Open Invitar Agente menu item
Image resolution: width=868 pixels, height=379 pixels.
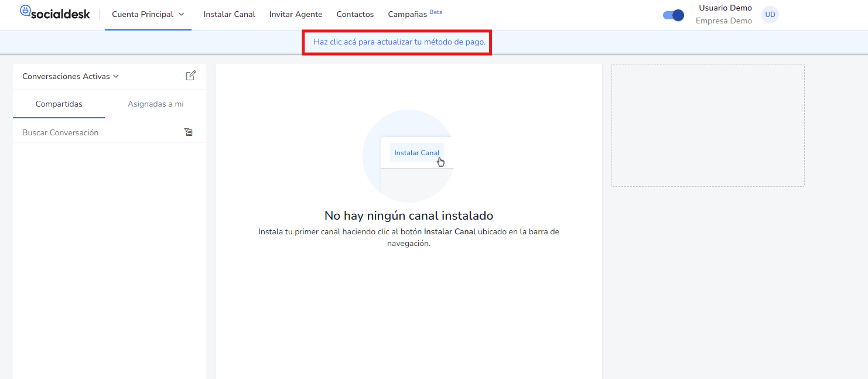tap(296, 14)
